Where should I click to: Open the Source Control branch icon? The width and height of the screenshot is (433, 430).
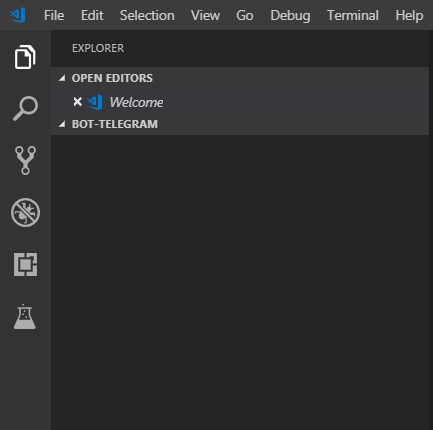(x=25, y=160)
